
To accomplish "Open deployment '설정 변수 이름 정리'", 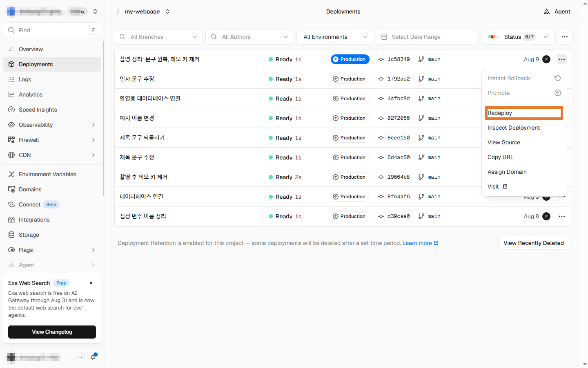I will coord(143,216).
